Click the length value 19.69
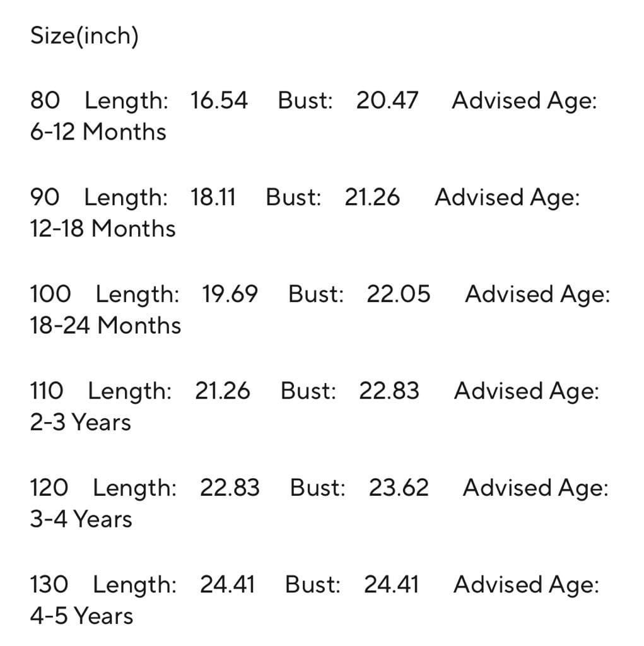 coord(230,294)
